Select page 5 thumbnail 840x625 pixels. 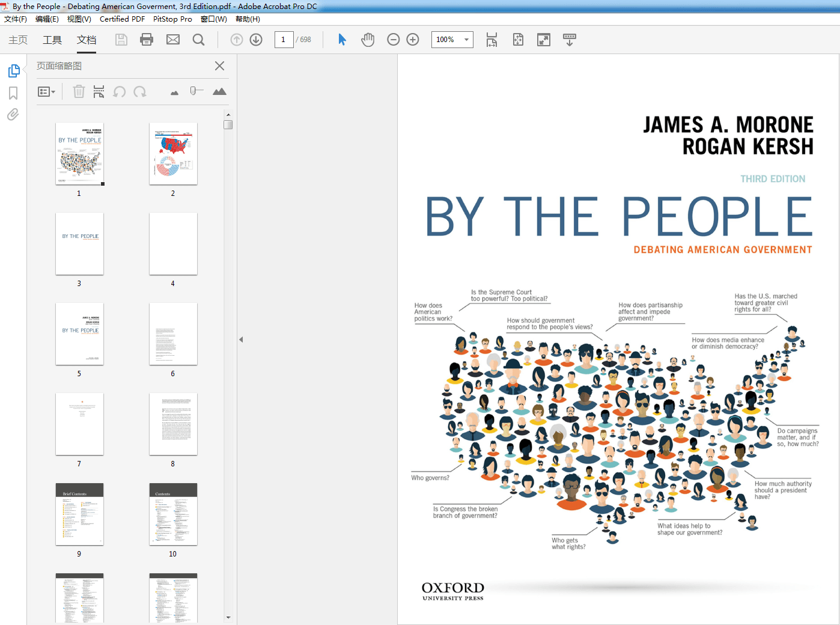(x=79, y=334)
